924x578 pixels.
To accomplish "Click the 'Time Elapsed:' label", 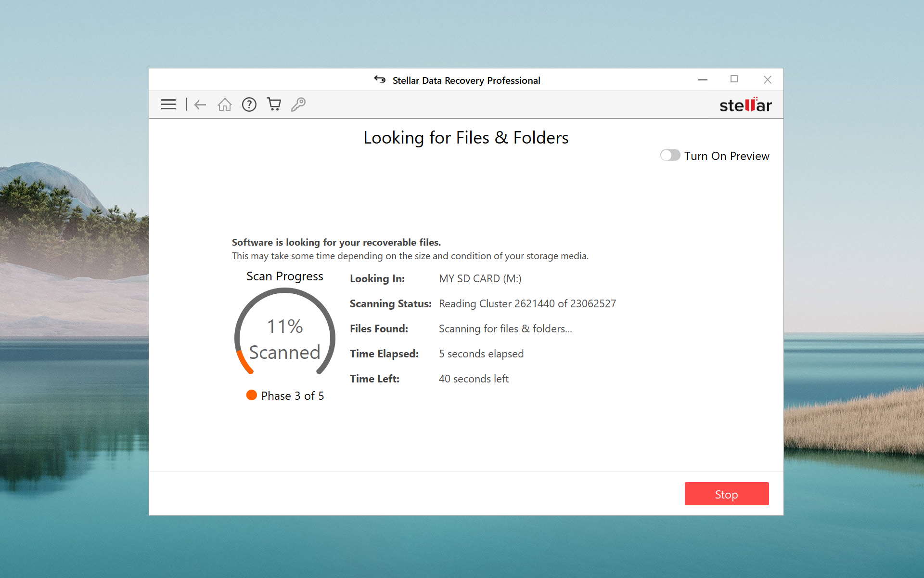I will coord(384,354).
